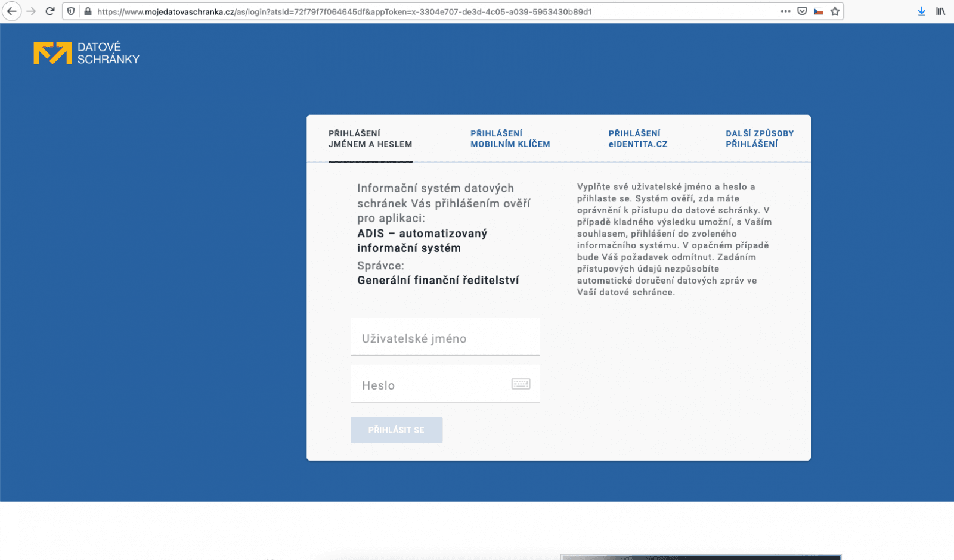954x560 pixels.
Task: Reload the page with the refresh icon
Action: [x=50, y=11]
